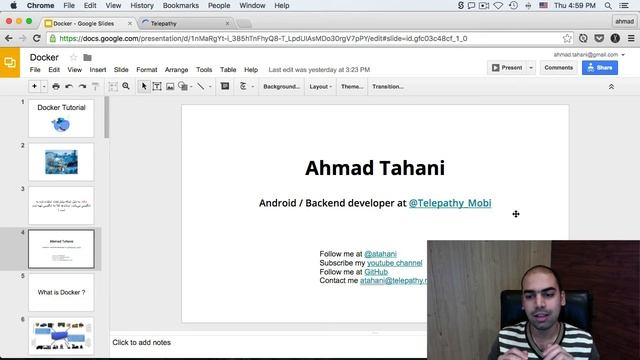Open the account dropdown next to the email
640x360 pixels.
point(623,55)
